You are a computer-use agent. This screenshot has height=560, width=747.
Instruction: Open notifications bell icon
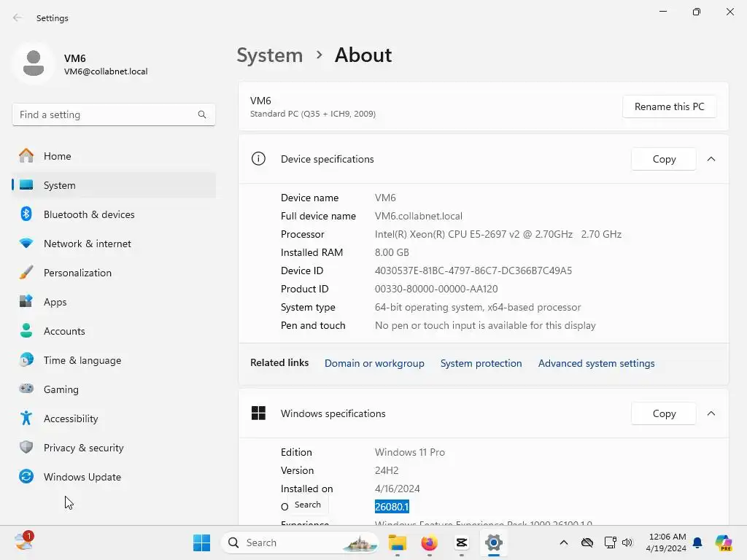[x=697, y=542]
